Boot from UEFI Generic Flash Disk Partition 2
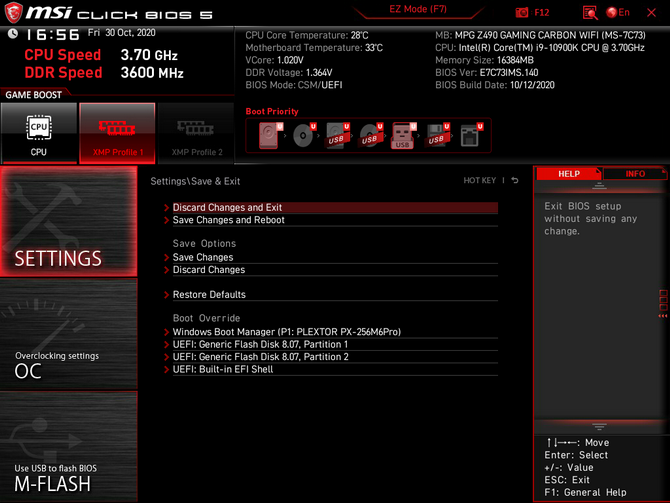 (x=335, y=357)
